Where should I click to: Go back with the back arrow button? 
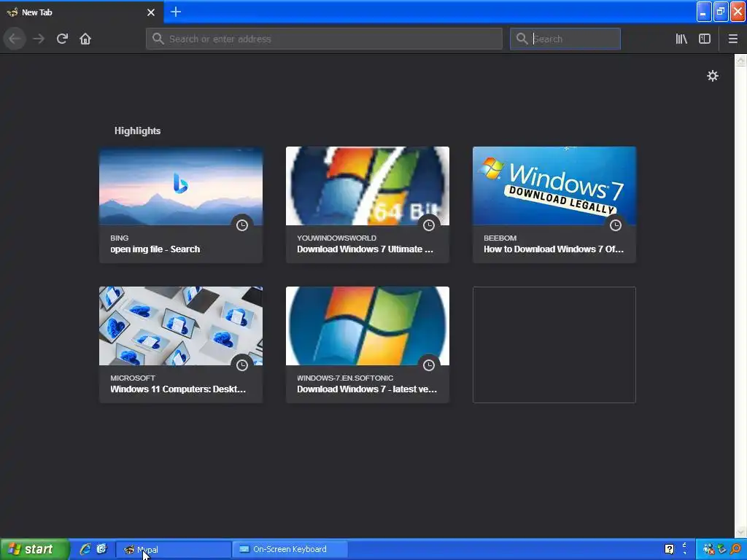pos(15,39)
